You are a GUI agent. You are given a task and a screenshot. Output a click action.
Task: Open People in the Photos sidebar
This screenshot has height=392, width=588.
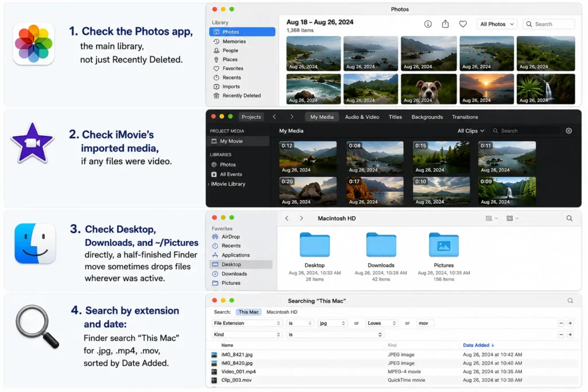point(230,50)
